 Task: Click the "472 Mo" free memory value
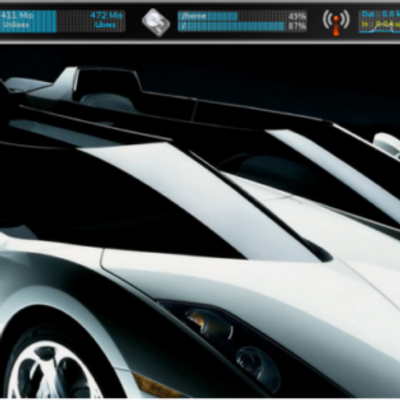pyautogui.click(x=107, y=15)
